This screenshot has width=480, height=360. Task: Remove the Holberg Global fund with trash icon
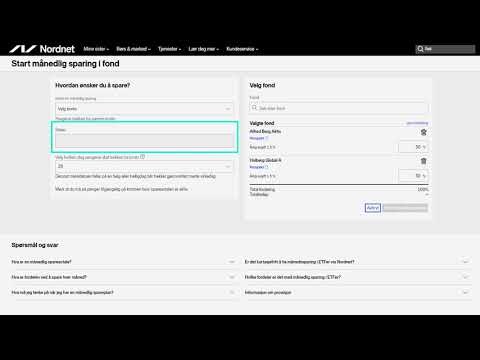(424, 161)
